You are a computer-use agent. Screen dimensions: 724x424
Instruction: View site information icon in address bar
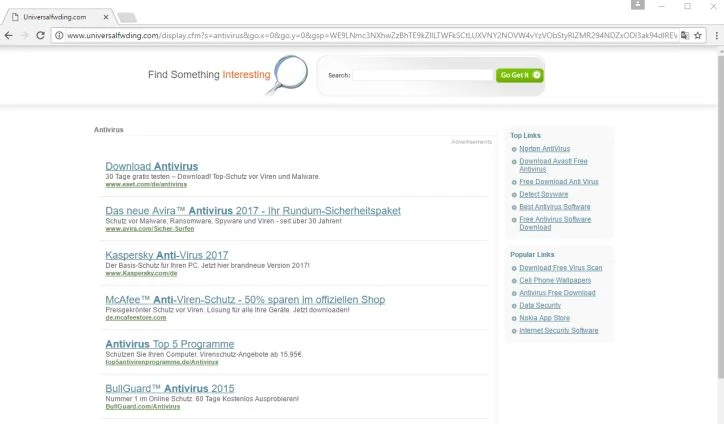(x=59, y=36)
